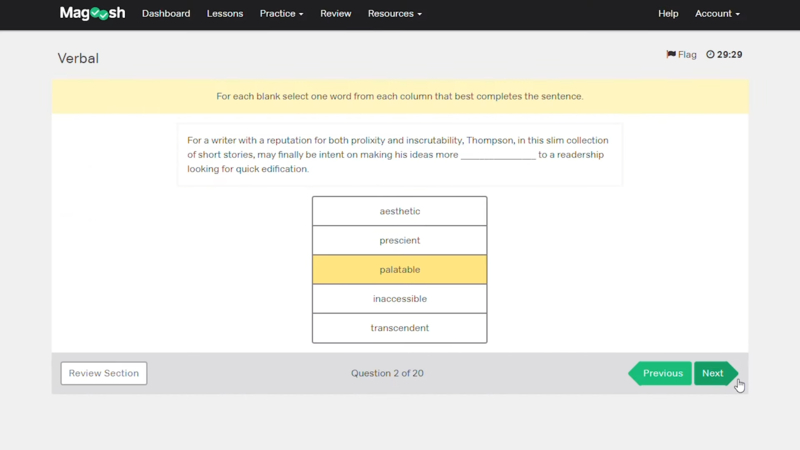Expand the Resources dropdown menu
The width and height of the screenshot is (800, 450).
(395, 14)
